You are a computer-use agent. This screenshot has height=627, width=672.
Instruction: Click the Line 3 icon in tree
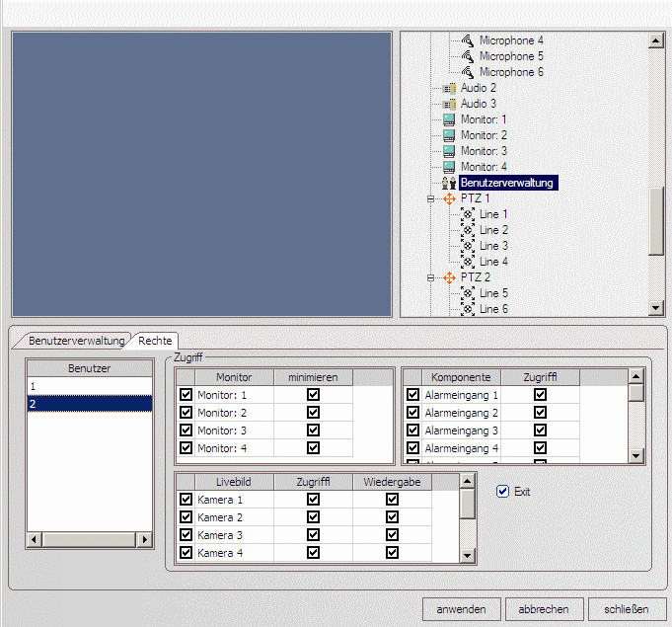(468, 246)
